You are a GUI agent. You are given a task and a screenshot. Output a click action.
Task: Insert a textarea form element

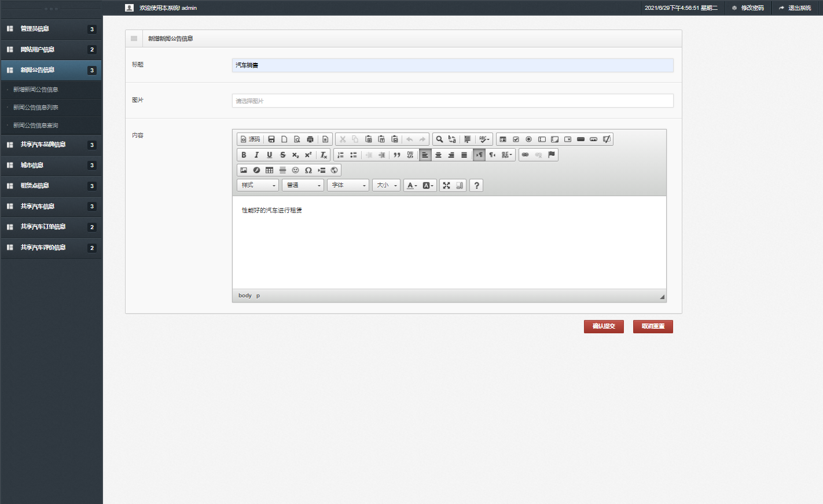[554, 139]
